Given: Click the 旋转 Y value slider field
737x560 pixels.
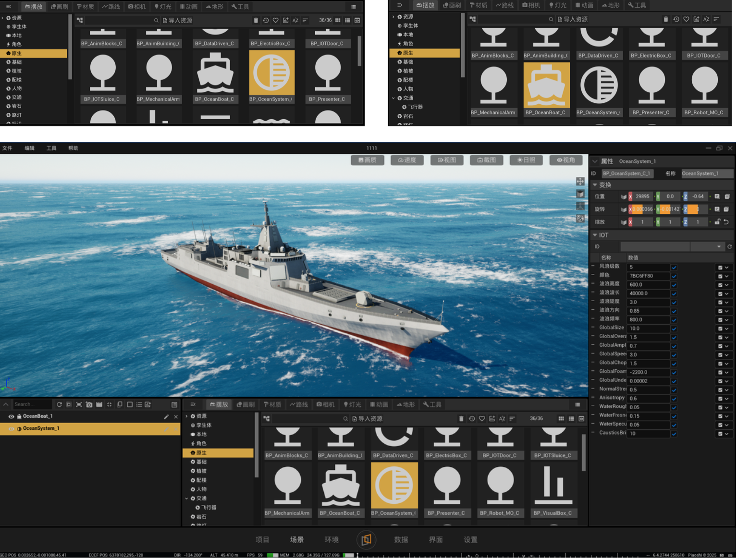Looking at the screenshot, I should pyautogui.click(x=671, y=209).
